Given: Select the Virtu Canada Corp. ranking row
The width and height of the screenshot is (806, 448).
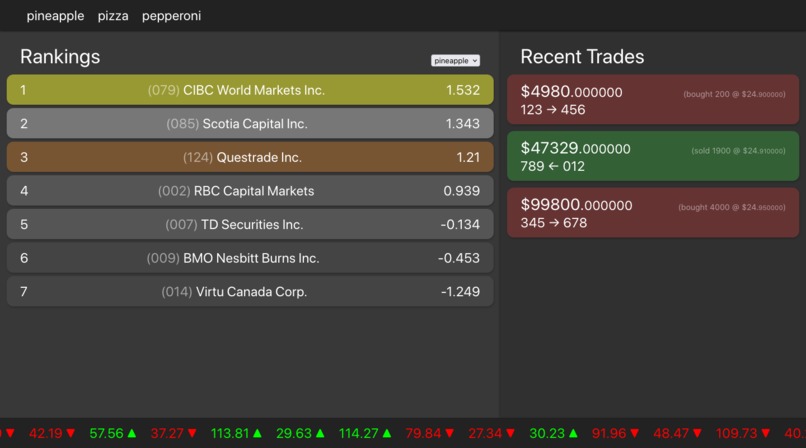Looking at the screenshot, I should pyautogui.click(x=250, y=291).
